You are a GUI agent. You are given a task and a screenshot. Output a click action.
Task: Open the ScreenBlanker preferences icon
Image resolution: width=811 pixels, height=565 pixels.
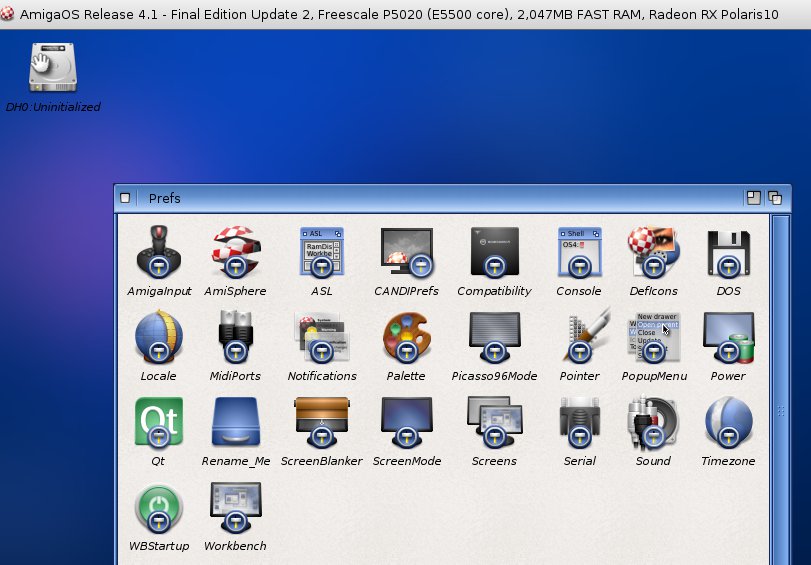pos(322,422)
